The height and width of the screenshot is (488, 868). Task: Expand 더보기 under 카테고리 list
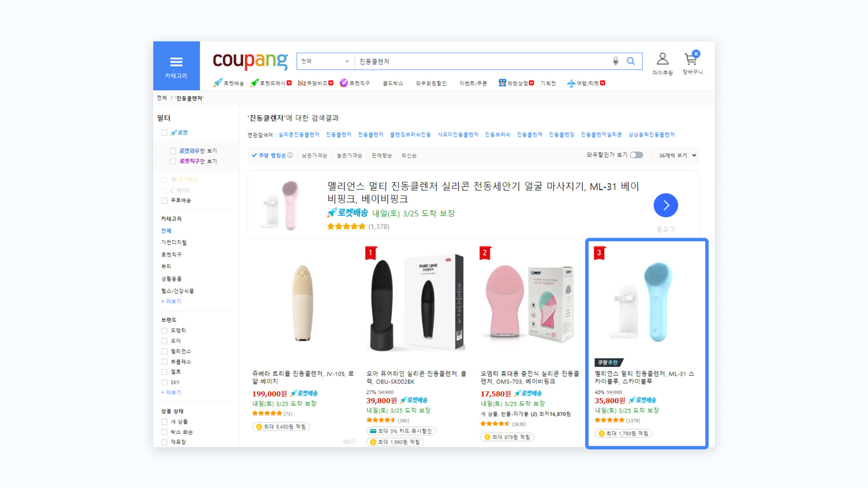pos(171,301)
